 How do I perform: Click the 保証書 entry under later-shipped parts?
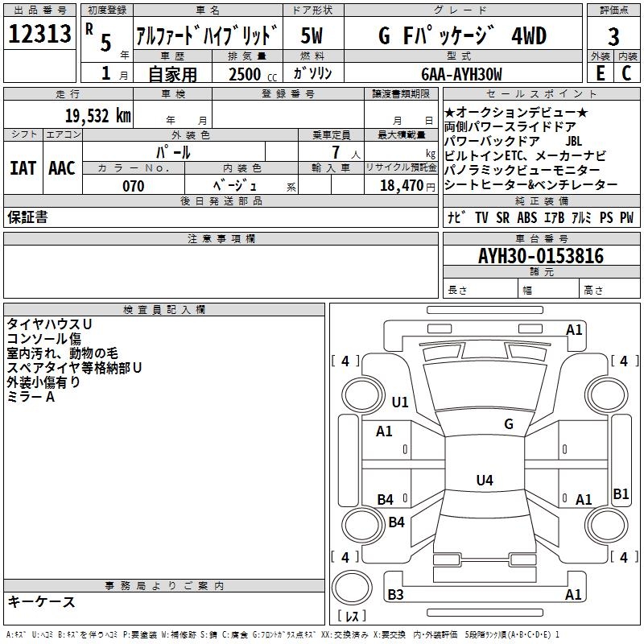[x=27, y=217]
